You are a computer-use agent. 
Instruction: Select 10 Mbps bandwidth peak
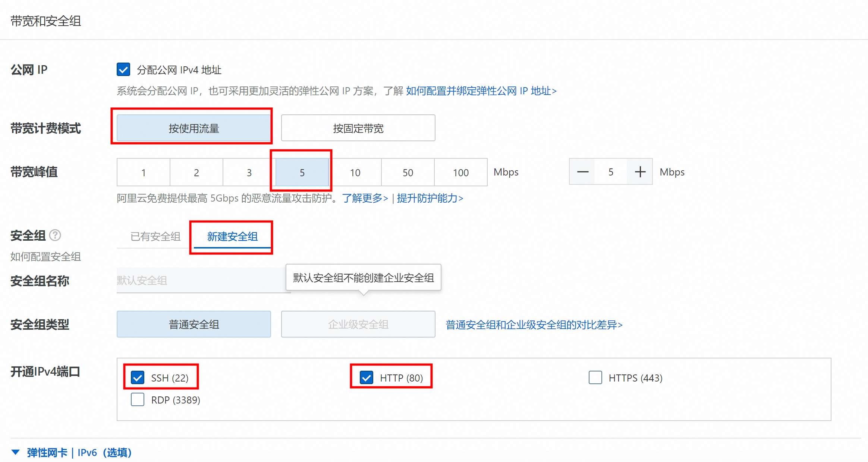point(355,173)
